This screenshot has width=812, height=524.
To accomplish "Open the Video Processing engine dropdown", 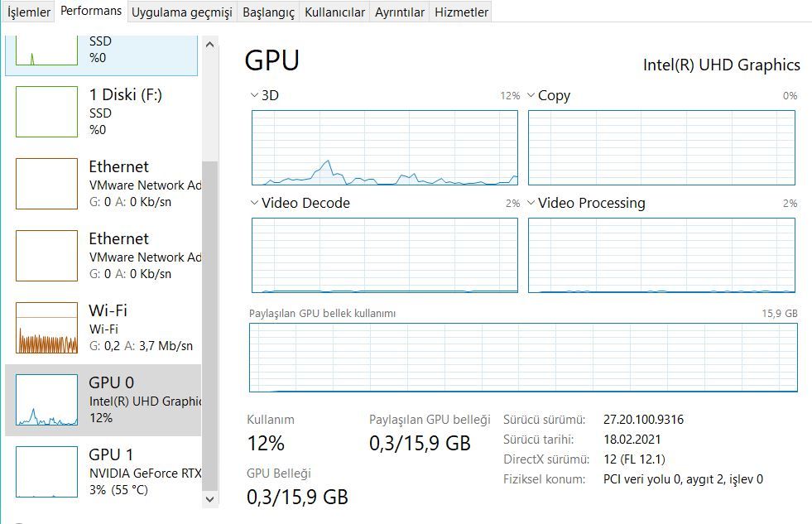I will (x=531, y=204).
